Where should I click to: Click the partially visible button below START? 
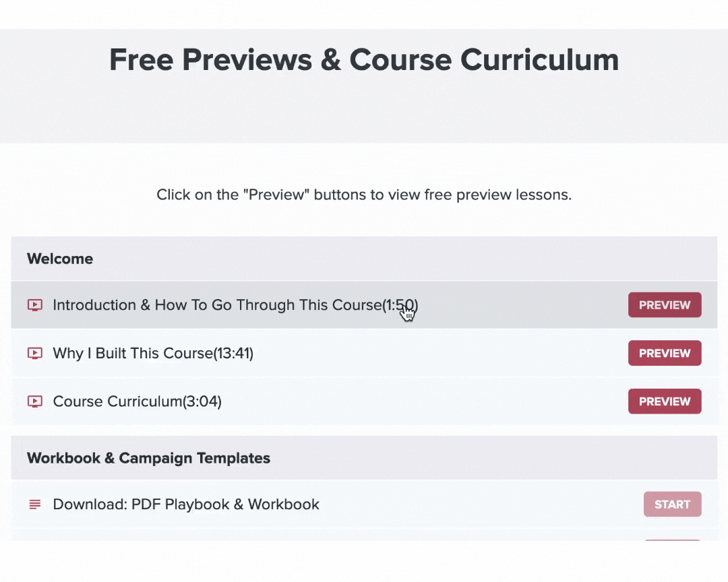(x=672, y=540)
